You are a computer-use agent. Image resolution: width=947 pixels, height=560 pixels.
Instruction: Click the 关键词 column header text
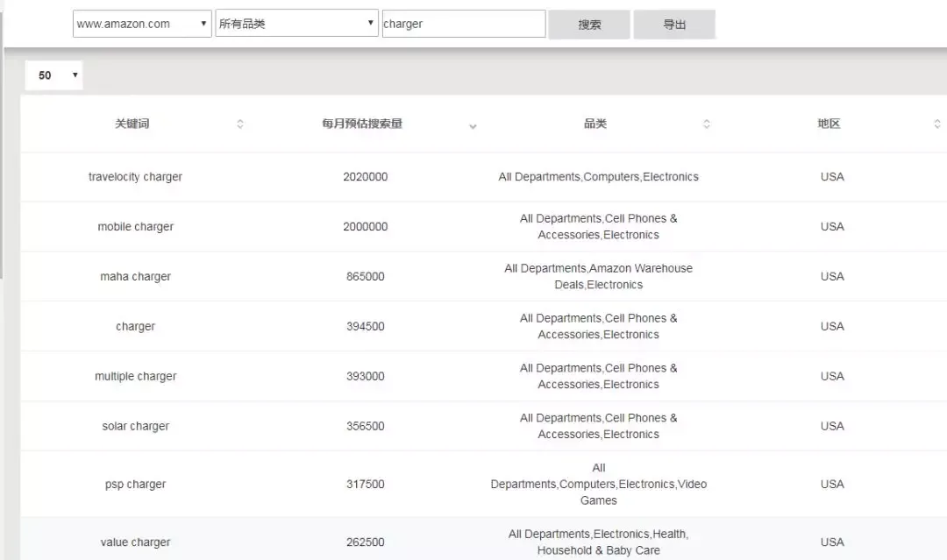[132, 124]
